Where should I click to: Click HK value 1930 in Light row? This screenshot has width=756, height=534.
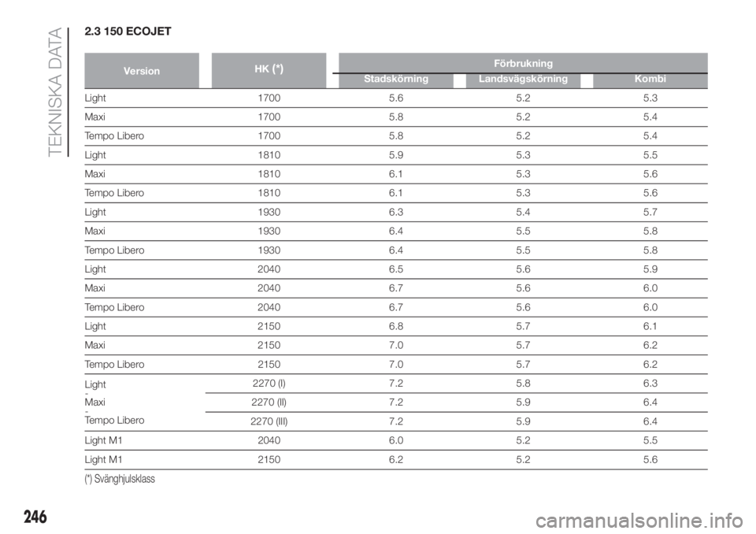pos(269,212)
